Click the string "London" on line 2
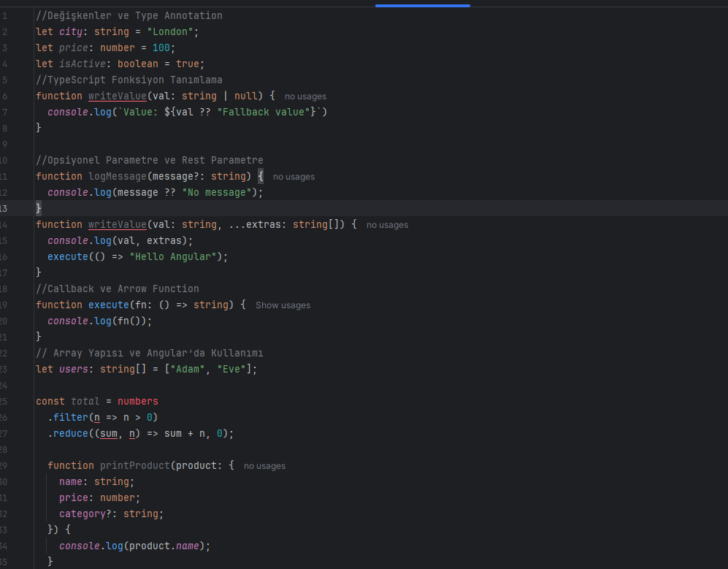Viewport: 728px width, 569px height. coord(172,31)
